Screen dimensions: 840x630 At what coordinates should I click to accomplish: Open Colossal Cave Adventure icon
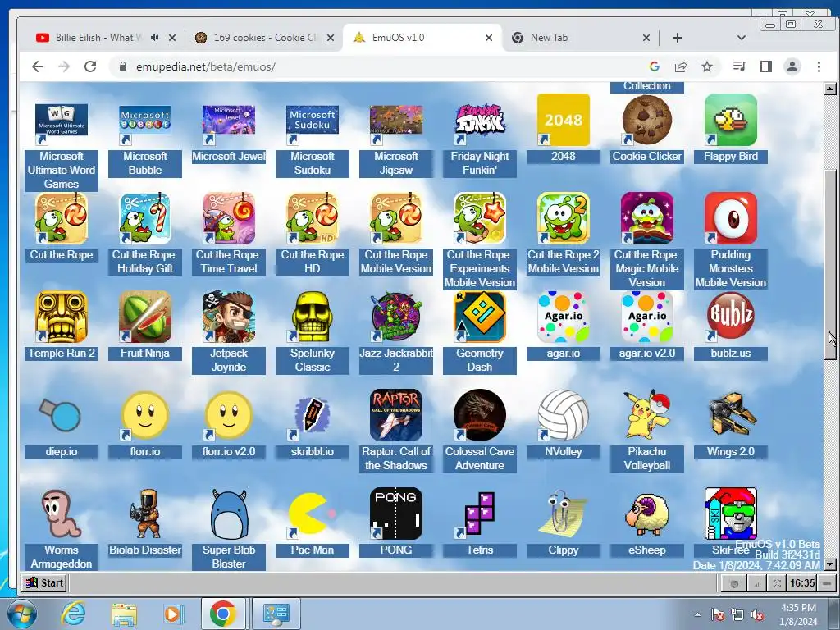[479, 416]
